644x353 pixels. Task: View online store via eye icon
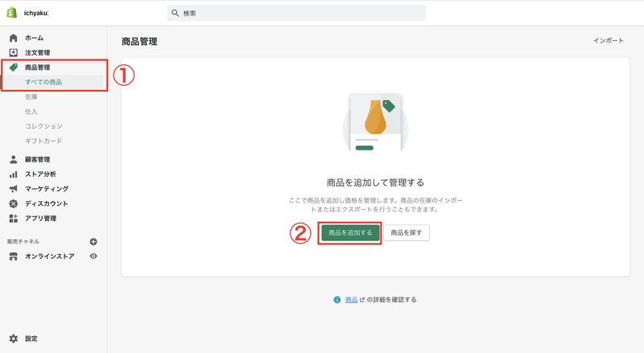coord(93,257)
